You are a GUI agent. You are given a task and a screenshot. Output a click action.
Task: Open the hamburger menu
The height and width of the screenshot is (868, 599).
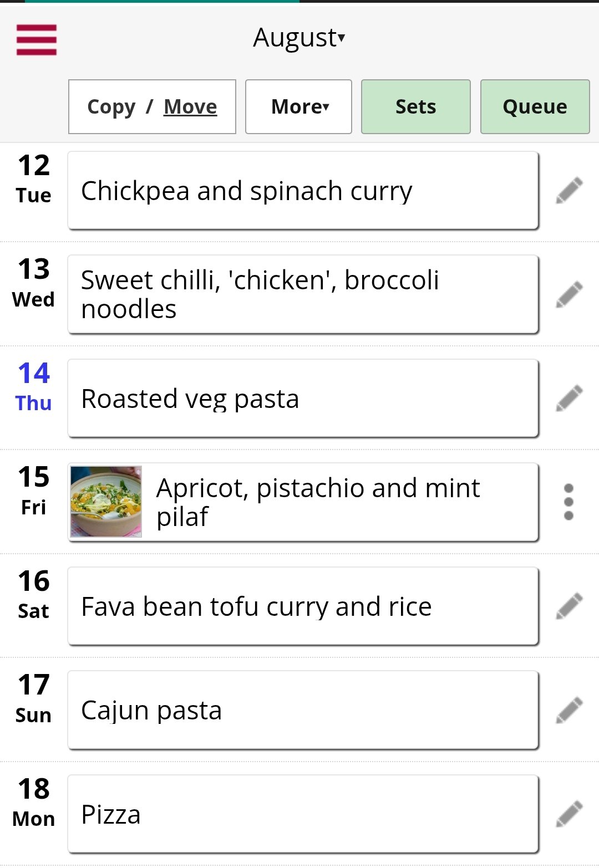(37, 40)
